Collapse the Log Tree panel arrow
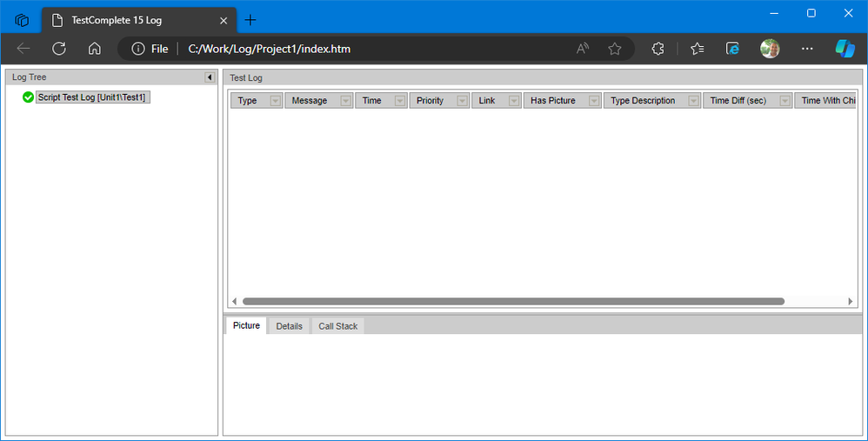Image resolution: width=868 pixels, height=441 pixels. (210, 77)
